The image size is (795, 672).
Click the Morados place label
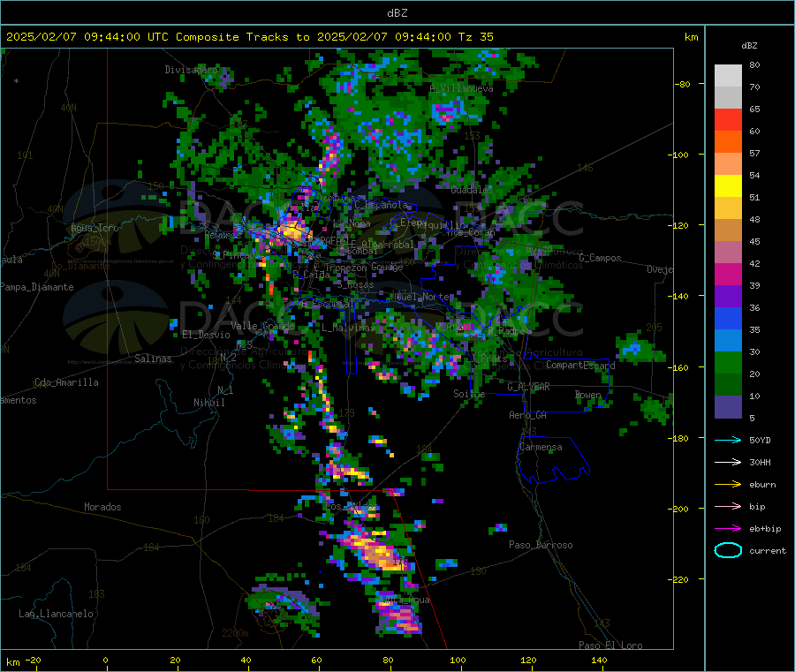[102, 507]
